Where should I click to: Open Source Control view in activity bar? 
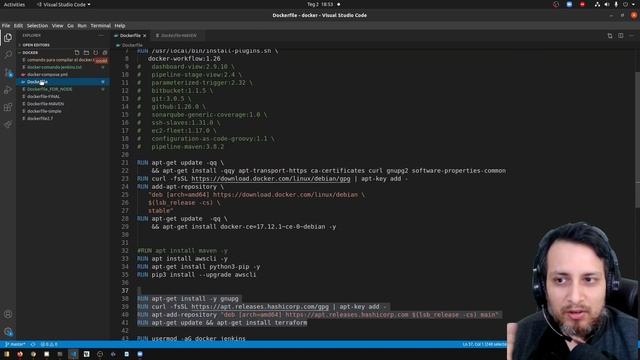[8, 73]
